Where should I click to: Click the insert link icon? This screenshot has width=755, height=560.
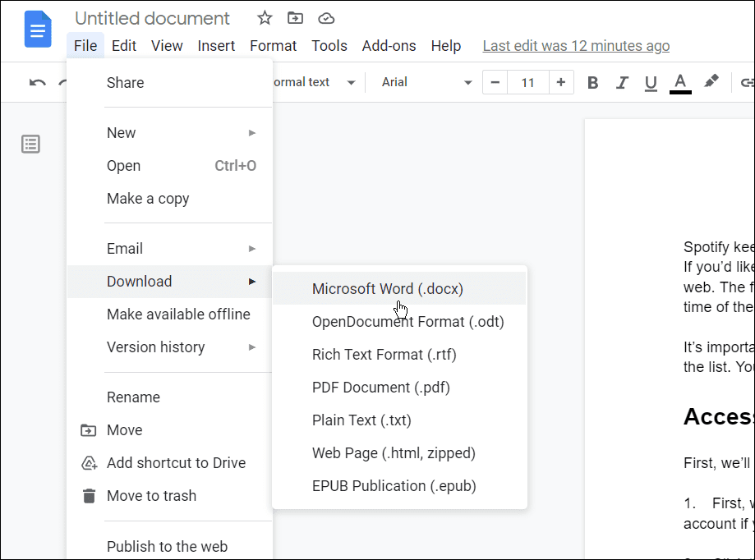[x=747, y=82]
